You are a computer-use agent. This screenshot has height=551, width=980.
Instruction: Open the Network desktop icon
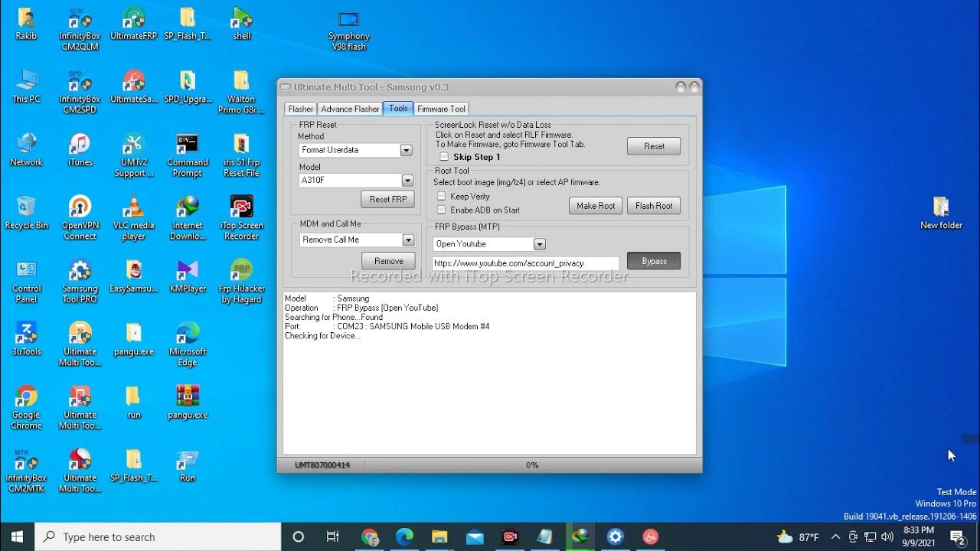(26, 150)
